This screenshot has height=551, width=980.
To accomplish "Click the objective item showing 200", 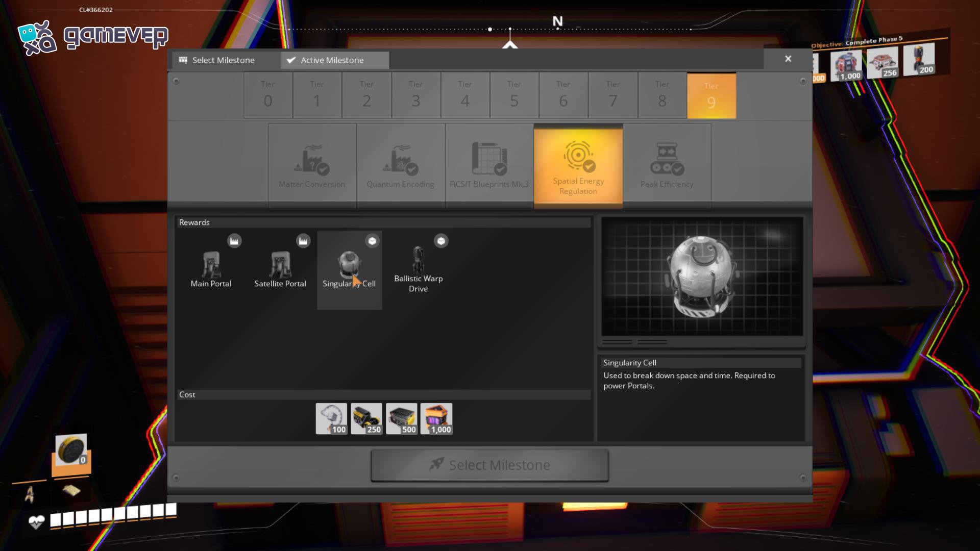I will tap(919, 60).
